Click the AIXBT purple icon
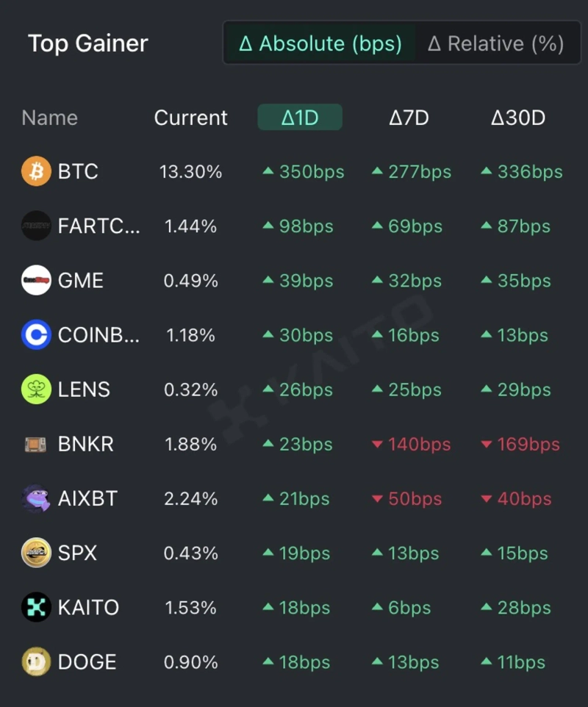Viewport: 588px width, 707px height. tap(36, 499)
